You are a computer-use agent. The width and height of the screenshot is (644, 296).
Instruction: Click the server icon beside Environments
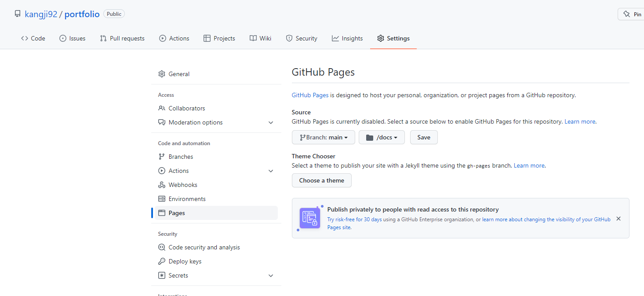pyautogui.click(x=162, y=199)
